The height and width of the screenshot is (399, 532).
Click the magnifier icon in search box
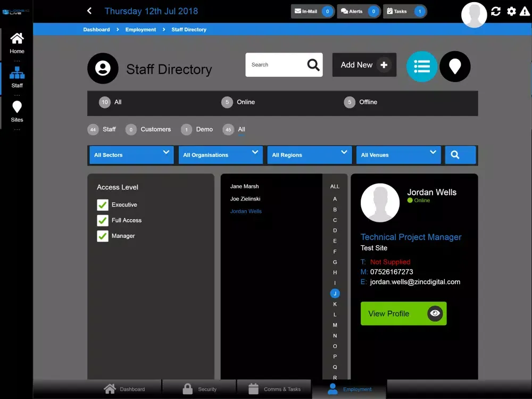pos(313,64)
